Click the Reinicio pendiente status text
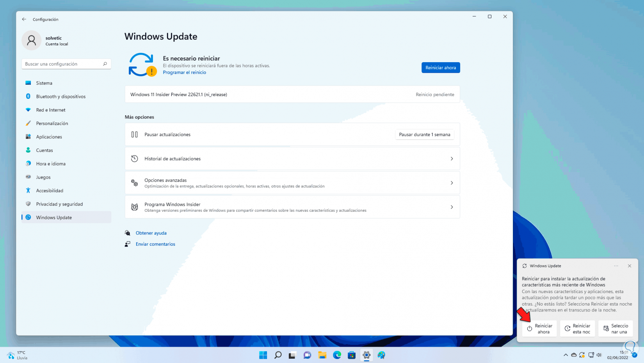Screen dimensions: 644x363 click(435, 95)
